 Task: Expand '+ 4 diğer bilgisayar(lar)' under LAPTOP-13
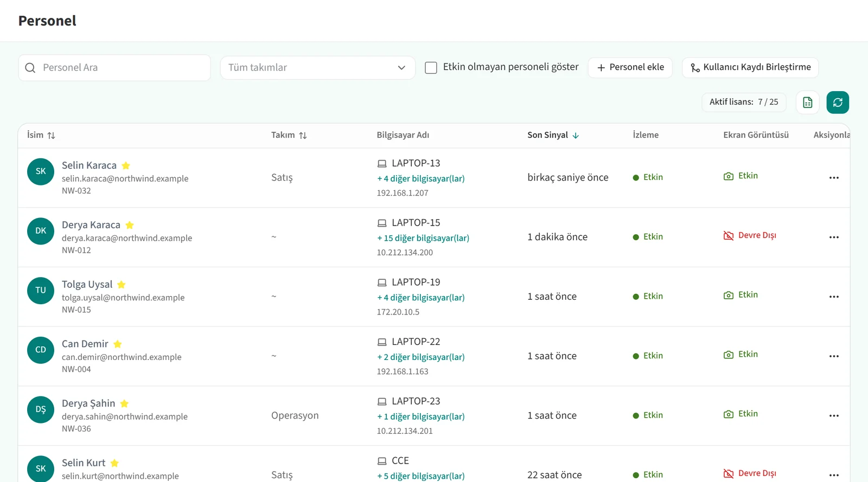pyautogui.click(x=421, y=178)
